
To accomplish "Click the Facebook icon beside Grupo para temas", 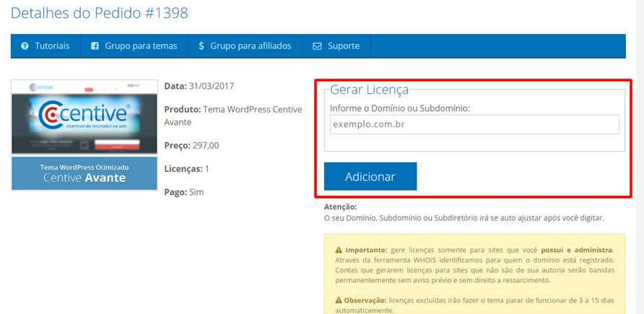I will pyautogui.click(x=95, y=46).
